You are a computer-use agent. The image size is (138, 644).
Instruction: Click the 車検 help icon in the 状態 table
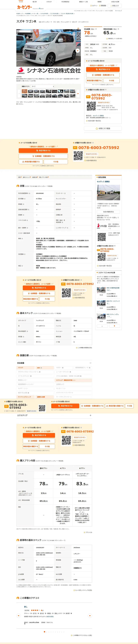click(22, 238)
